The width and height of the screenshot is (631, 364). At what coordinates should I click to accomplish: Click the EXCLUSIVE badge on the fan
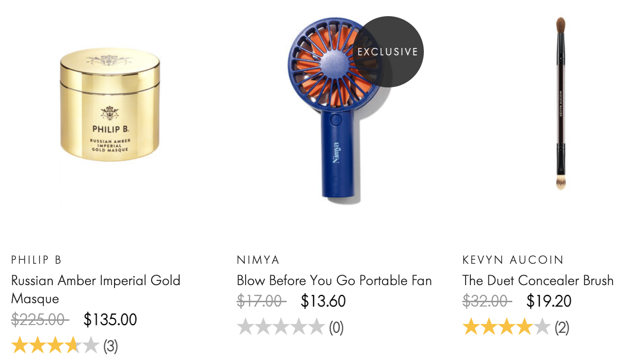[x=388, y=52]
